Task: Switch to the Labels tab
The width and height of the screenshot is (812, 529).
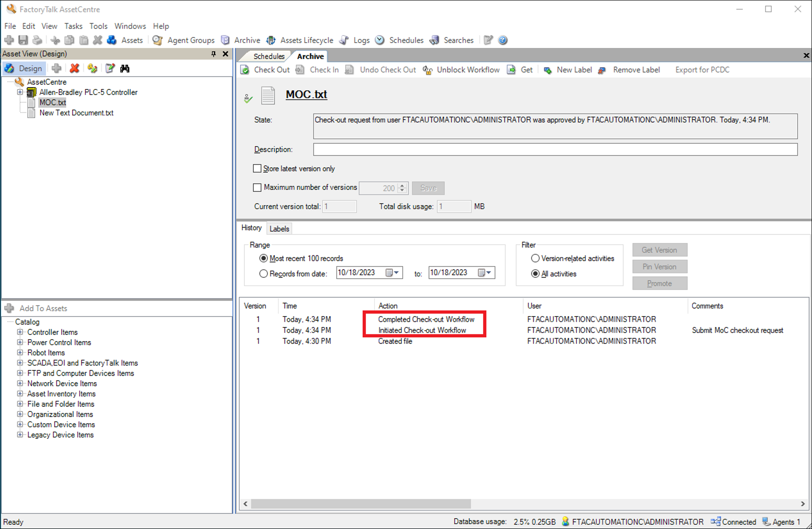Action: (279, 229)
